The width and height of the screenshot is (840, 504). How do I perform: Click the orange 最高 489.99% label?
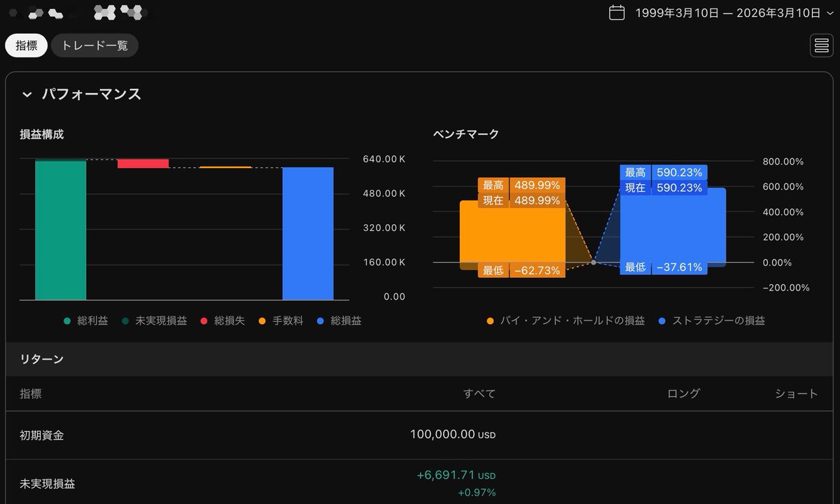(521, 185)
